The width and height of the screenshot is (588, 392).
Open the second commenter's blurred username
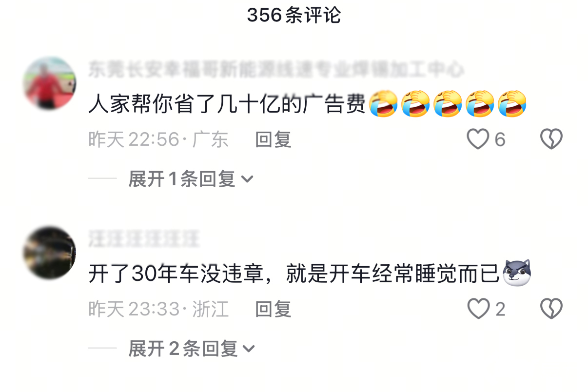144,239
